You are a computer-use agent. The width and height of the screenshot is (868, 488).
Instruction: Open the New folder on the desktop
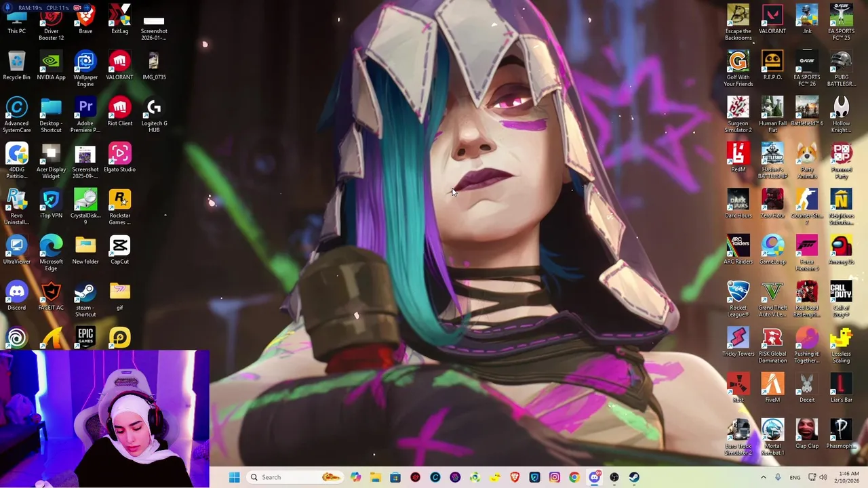tap(85, 251)
